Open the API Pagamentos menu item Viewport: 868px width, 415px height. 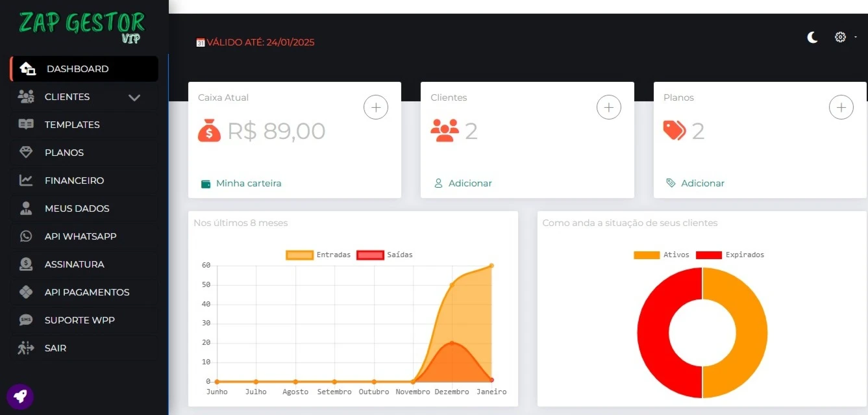pos(84,292)
